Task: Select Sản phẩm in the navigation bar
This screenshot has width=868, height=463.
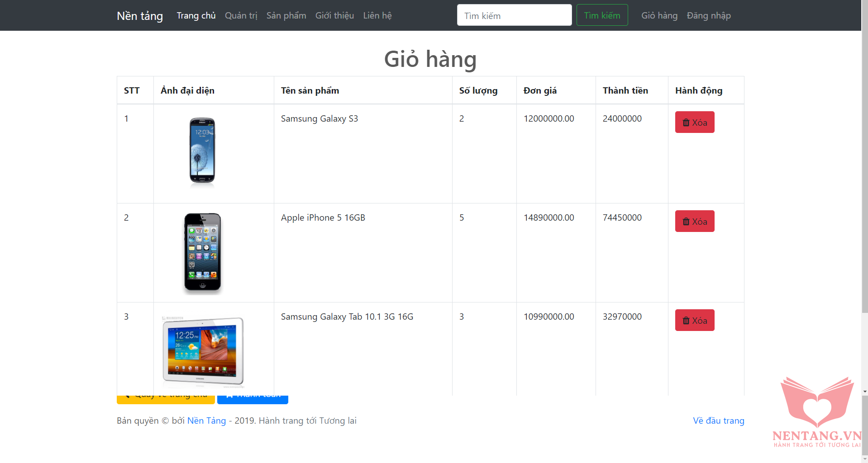Action: pos(286,16)
